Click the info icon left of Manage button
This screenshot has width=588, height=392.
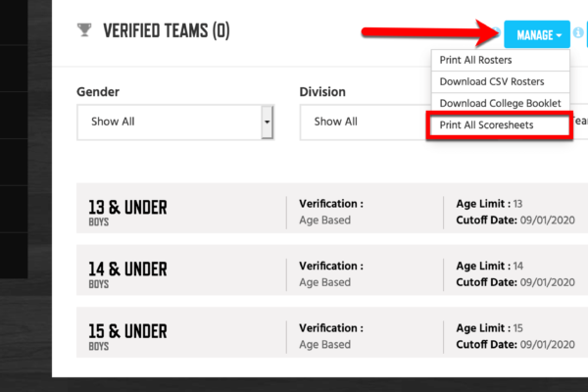click(x=497, y=32)
